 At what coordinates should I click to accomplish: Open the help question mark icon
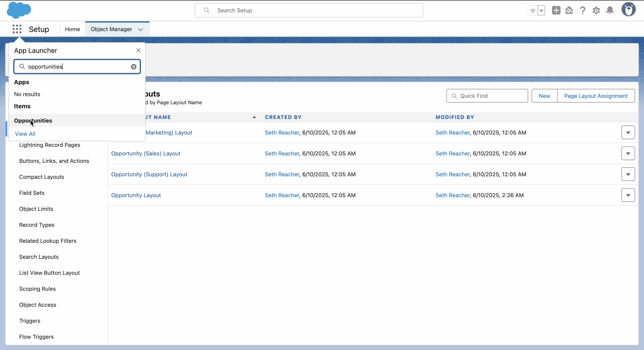click(x=583, y=10)
